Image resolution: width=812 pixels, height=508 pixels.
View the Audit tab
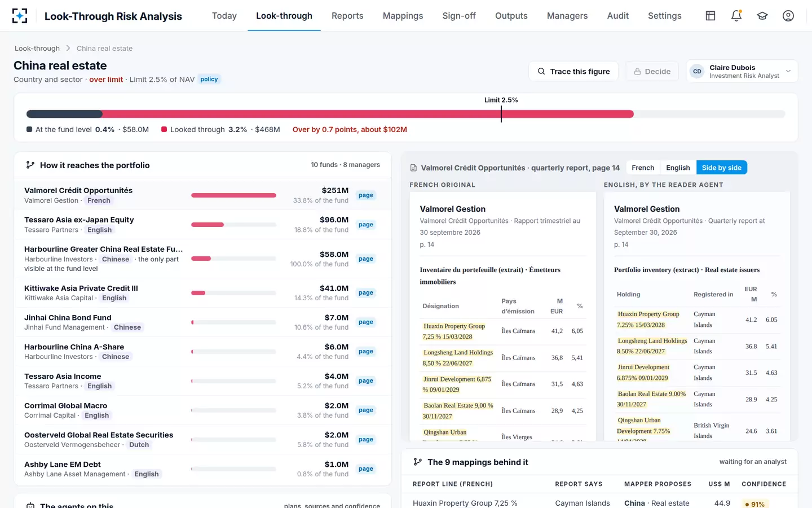(x=618, y=16)
